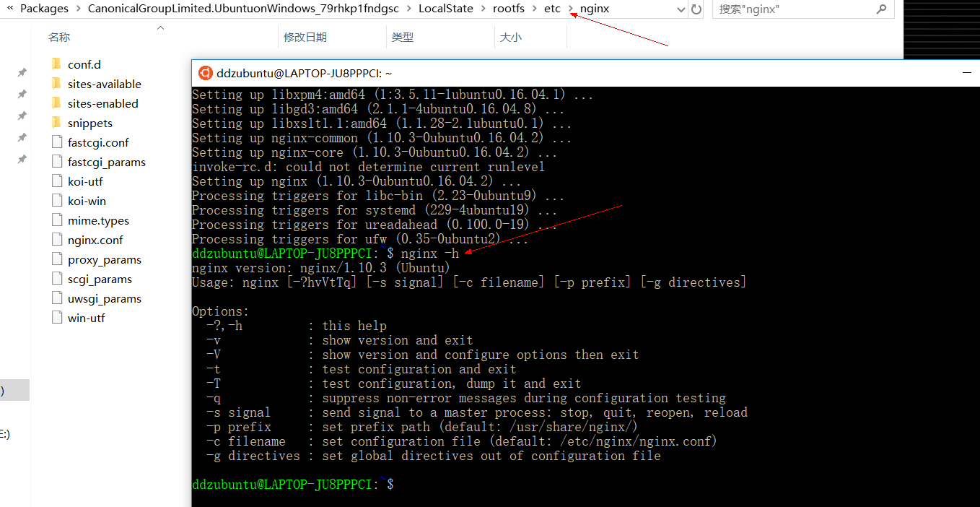Click the '-g directives' option line
The image size is (980, 507).
click(434, 456)
